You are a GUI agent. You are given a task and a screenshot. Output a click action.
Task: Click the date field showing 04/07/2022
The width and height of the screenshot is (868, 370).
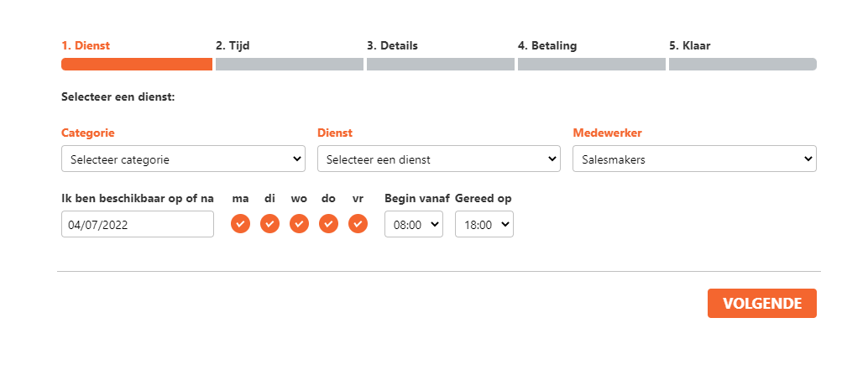[x=138, y=224]
